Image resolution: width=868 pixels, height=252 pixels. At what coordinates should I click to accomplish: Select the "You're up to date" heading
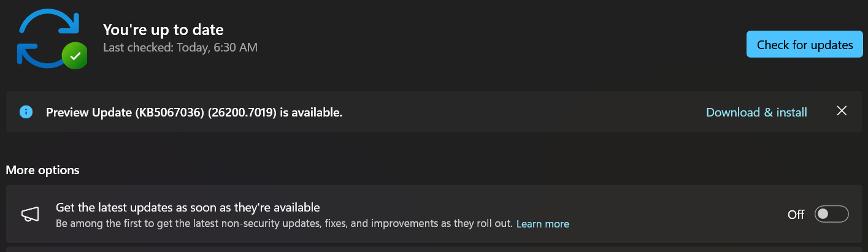[x=163, y=29]
